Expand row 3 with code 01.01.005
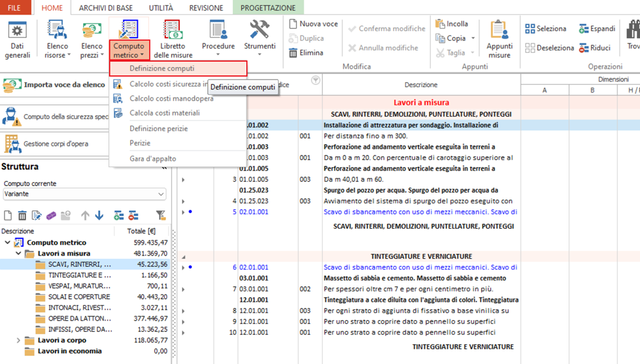The image size is (640, 364). [183, 180]
